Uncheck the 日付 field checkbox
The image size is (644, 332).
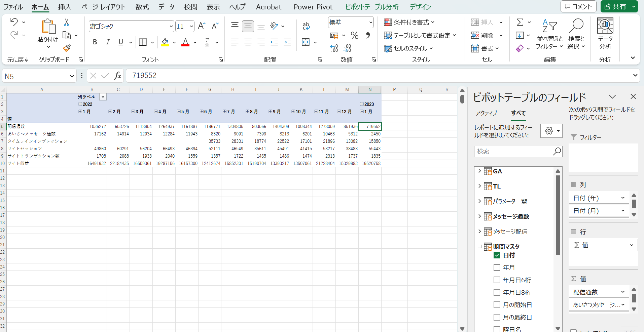coord(497,255)
